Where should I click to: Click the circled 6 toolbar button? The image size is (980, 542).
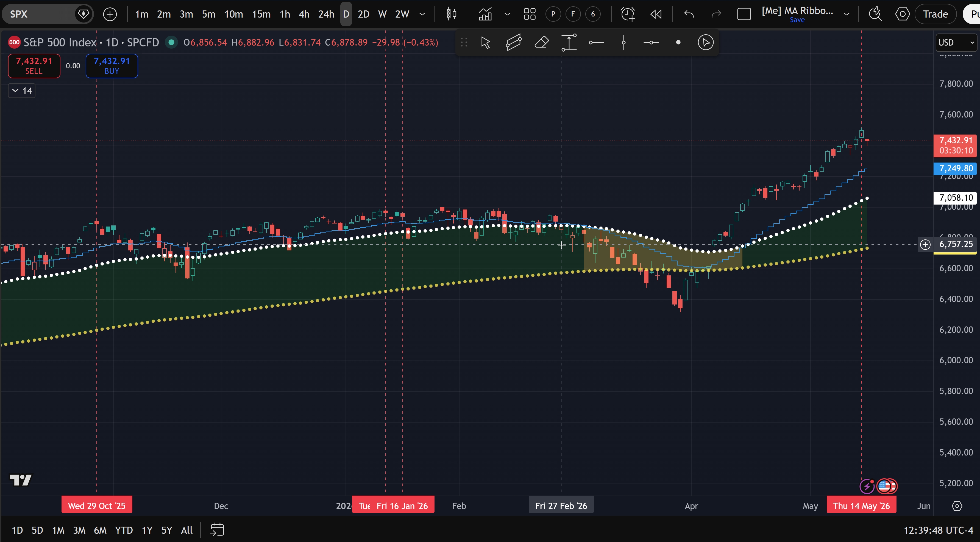pyautogui.click(x=593, y=15)
